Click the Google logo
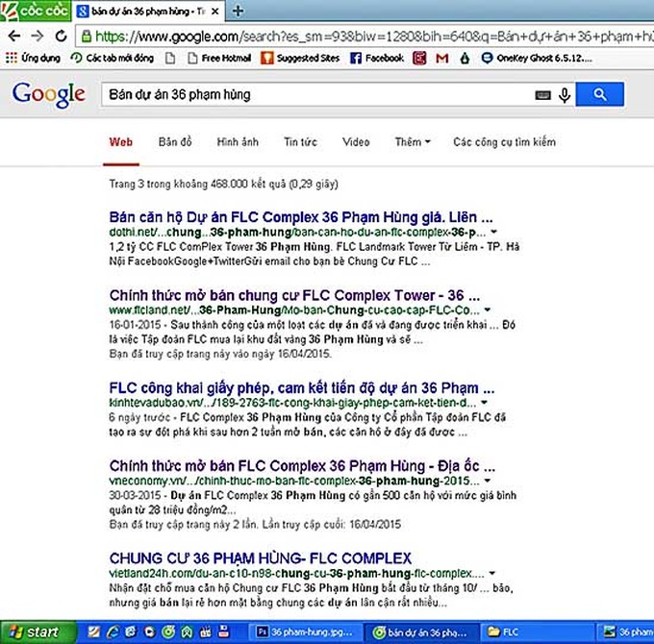 (x=49, y=94)
